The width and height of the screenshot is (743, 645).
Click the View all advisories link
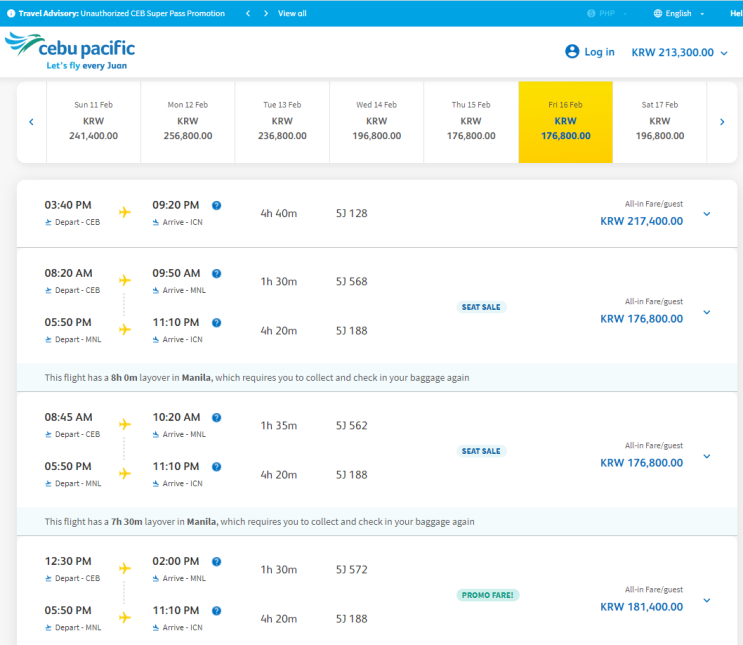click(292, 14)
